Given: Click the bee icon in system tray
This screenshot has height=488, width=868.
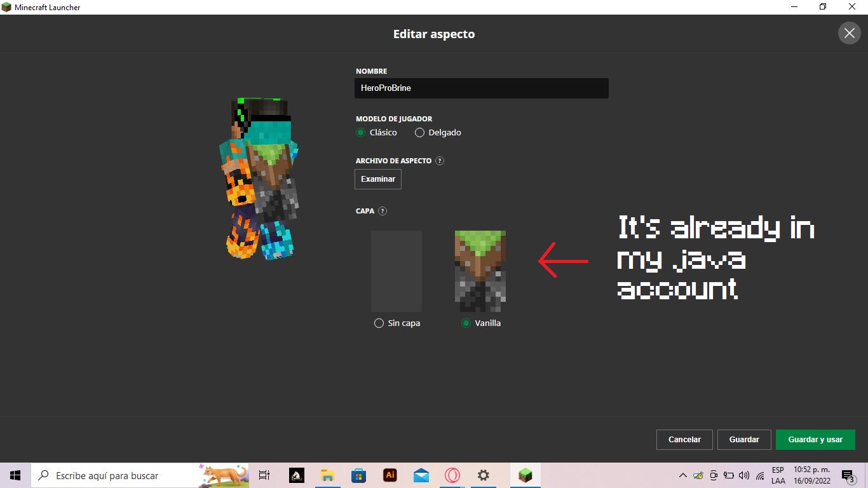Looking at the screenshot, I should [x=698, y=475].
